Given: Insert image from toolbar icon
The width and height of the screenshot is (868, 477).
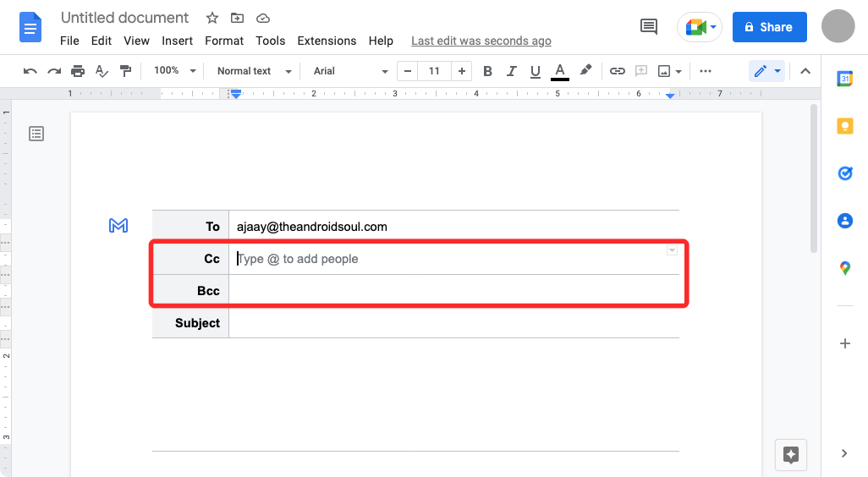Looking at the screenshot, I should pyautogui.click(x=664, y=71).
